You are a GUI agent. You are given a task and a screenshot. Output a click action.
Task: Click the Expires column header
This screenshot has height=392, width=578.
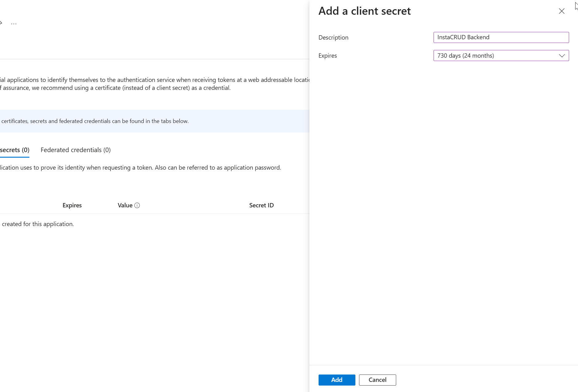click(72, 205)
